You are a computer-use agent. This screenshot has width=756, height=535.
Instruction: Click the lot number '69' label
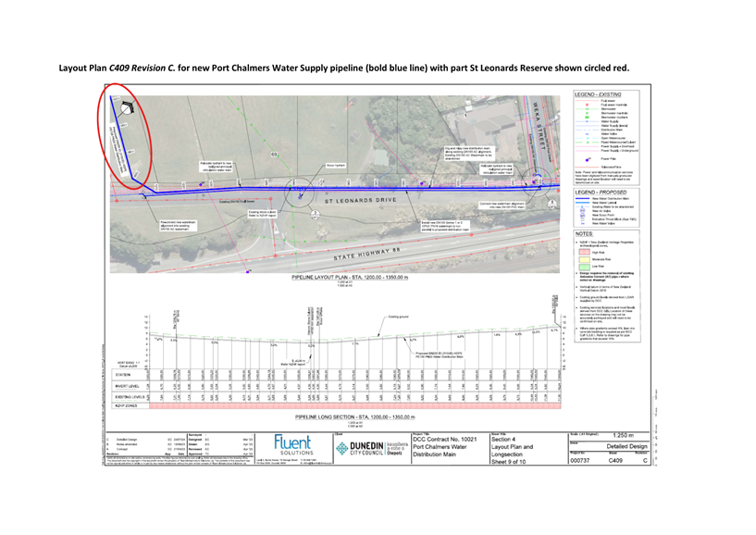pyautogui.click(x=274, y=155)
